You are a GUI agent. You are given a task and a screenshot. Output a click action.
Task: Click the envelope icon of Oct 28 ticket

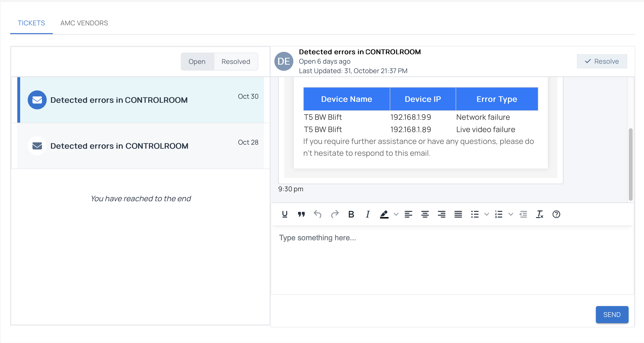37,146
